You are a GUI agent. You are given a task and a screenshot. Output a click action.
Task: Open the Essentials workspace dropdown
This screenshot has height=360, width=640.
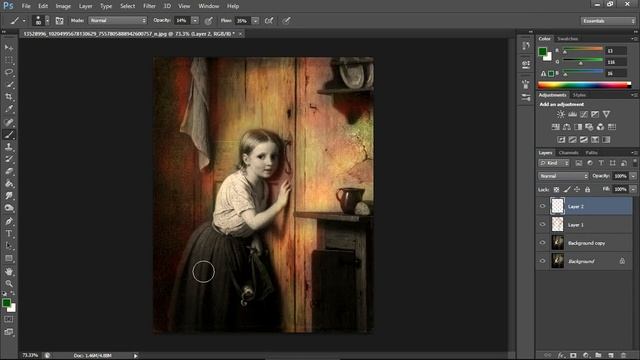coord(608,21)
